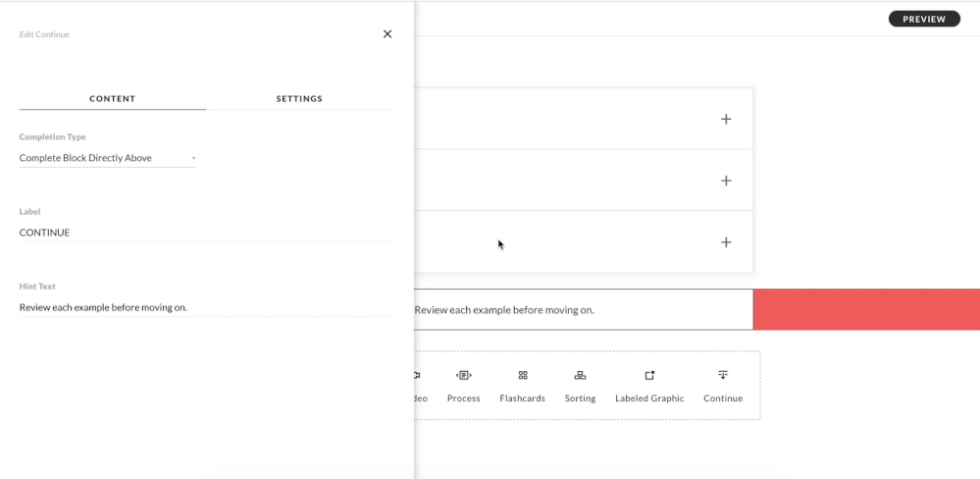Open the Completion Type dropdown
Viewport: 980px width, 479px height.
click(107, 158)
